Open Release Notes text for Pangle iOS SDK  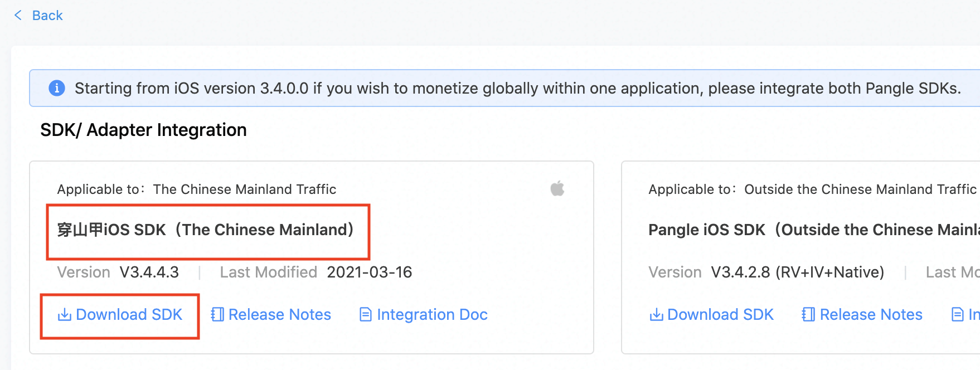tap(871, 315)
